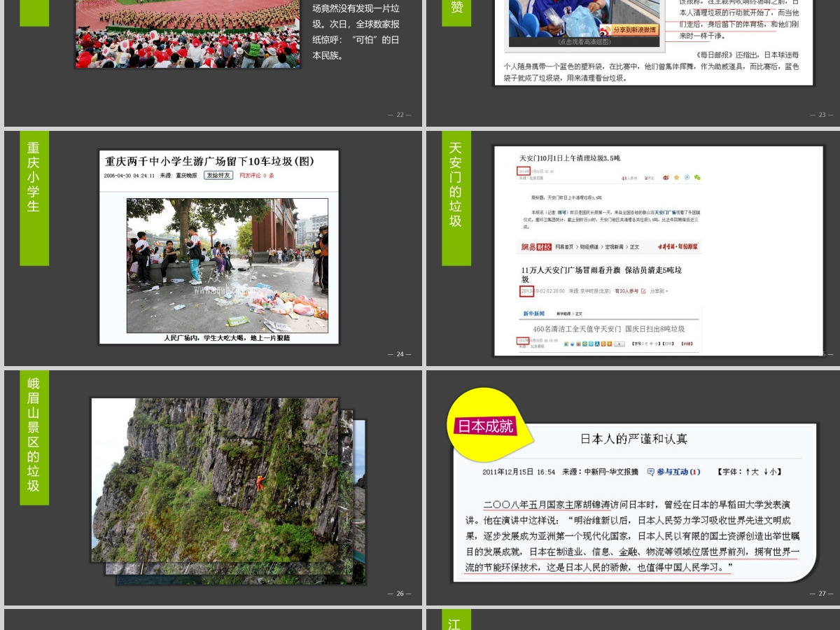Click the 新华新闻 logo in Tiananmen slide
840x630 pixels.
click(533, 314)
